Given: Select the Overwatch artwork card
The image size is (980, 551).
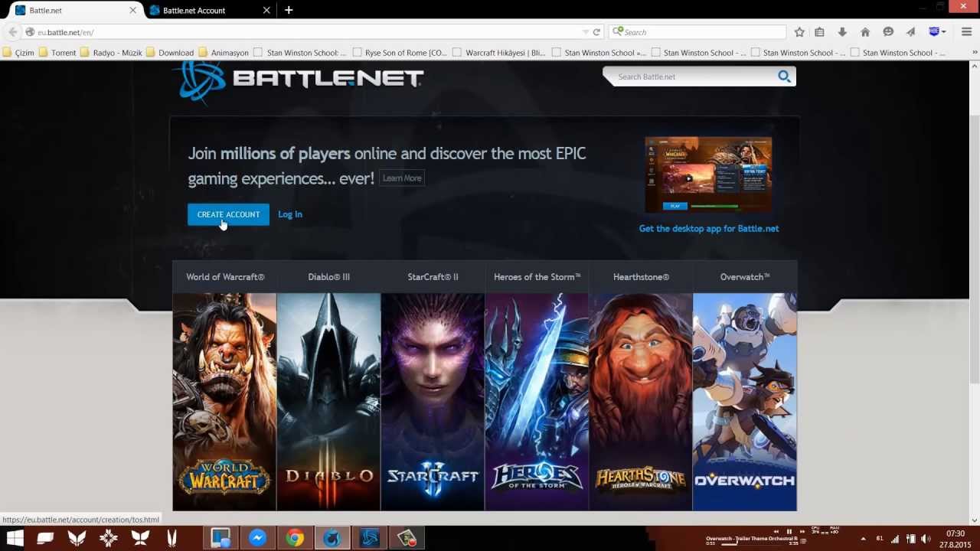Looking at the screenshot, I should [x=745, y=402].
